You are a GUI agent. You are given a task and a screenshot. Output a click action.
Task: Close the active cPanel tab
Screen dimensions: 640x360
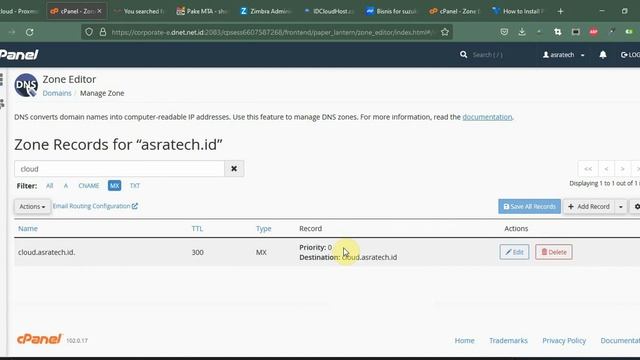pos(99,11)
